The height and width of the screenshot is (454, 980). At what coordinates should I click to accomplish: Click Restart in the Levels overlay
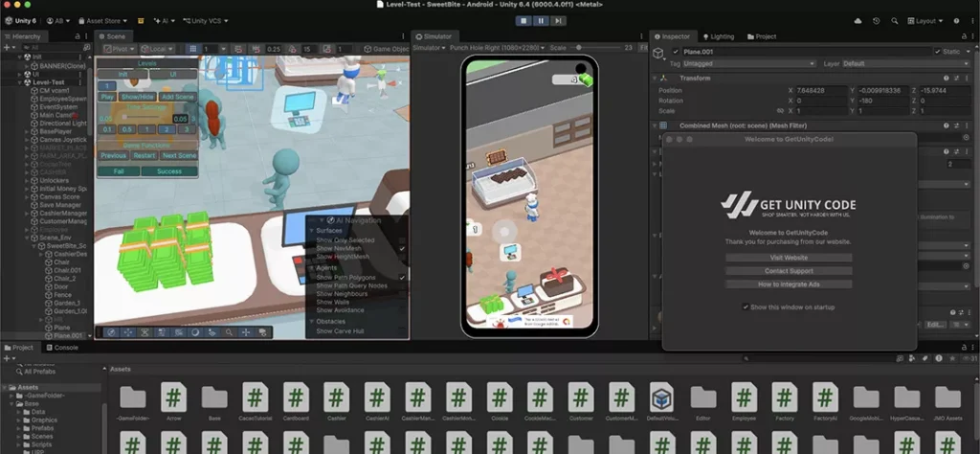pos(145,156)
